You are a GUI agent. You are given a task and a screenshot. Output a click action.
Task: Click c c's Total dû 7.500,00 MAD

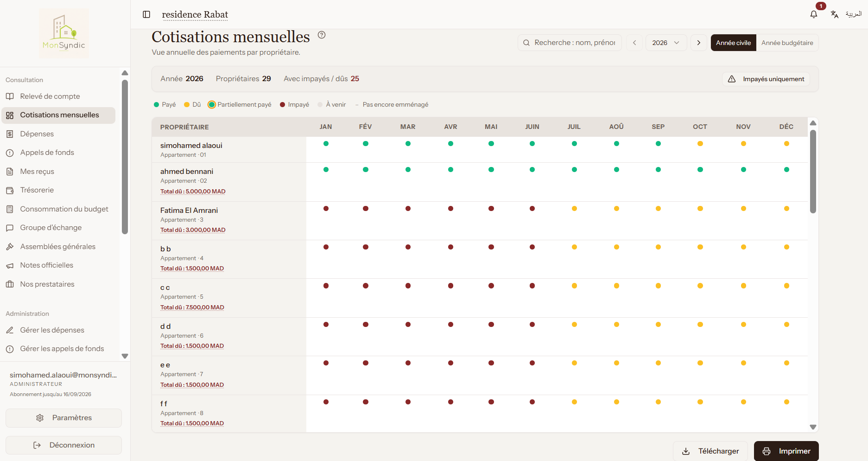coord(192,307)
